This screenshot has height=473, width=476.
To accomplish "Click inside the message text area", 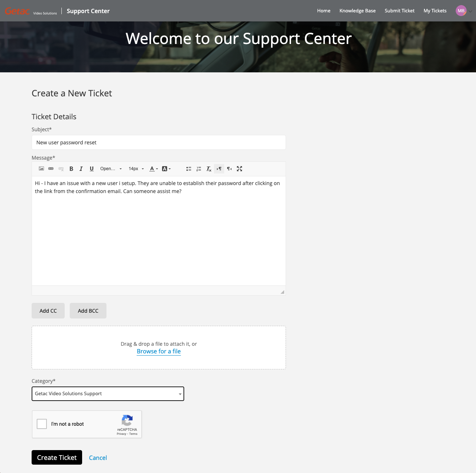I will click(159, 231).
